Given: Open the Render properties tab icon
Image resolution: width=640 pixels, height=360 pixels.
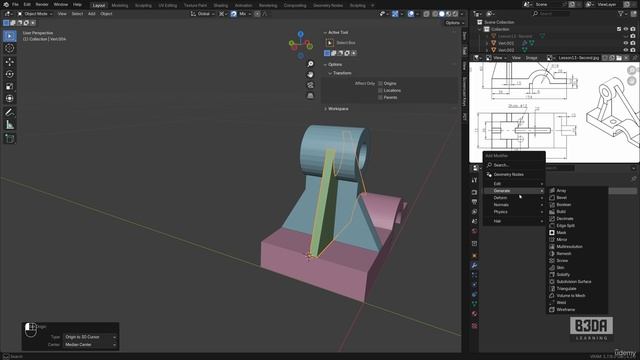Looking at the screenshot, I should coord(474,192).
